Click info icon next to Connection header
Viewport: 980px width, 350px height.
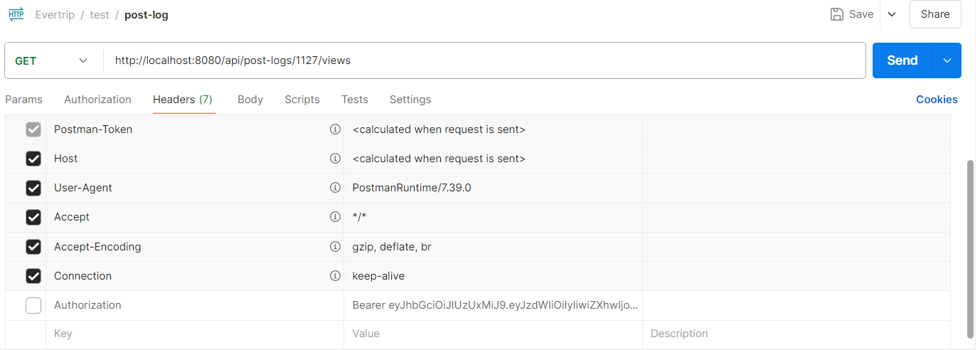click(x=335, y=276)
